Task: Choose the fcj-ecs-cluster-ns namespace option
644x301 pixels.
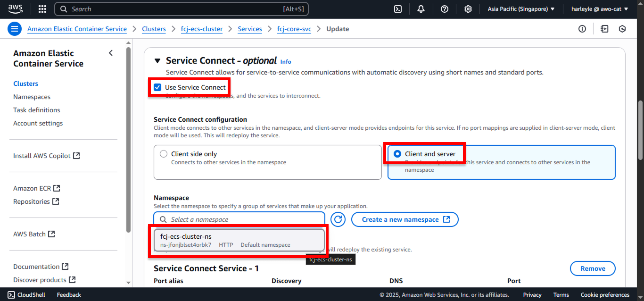Action: click(x=239, y=241)
